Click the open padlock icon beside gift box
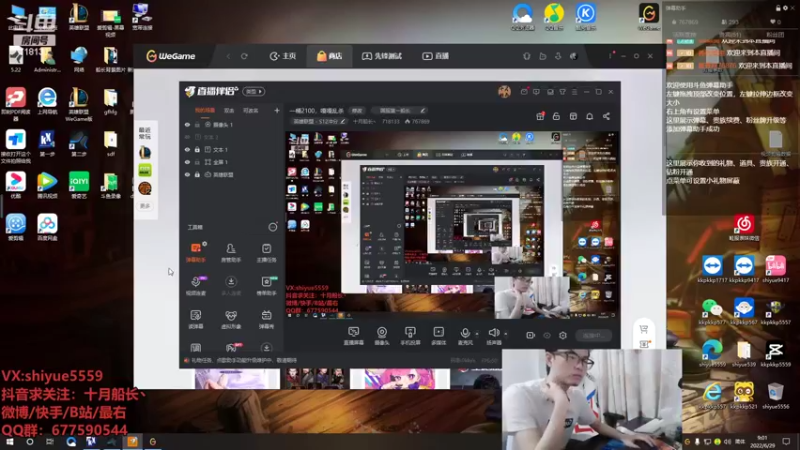Screen dimensions: 800x450 (556, 116)
